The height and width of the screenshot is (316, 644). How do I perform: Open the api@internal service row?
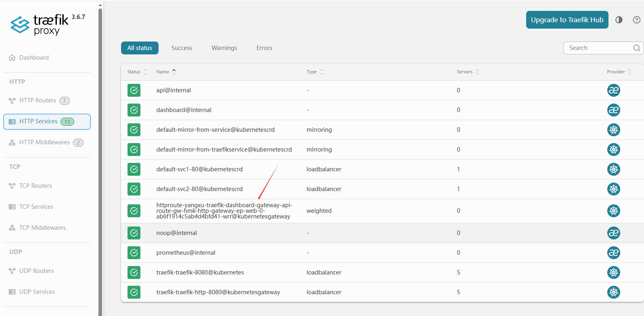pos(382,90)
